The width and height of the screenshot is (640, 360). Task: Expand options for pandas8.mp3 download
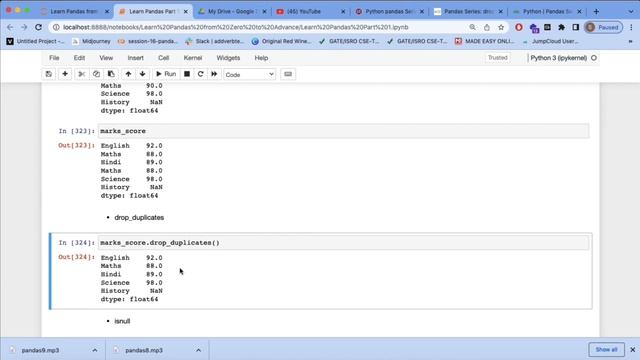198,350
